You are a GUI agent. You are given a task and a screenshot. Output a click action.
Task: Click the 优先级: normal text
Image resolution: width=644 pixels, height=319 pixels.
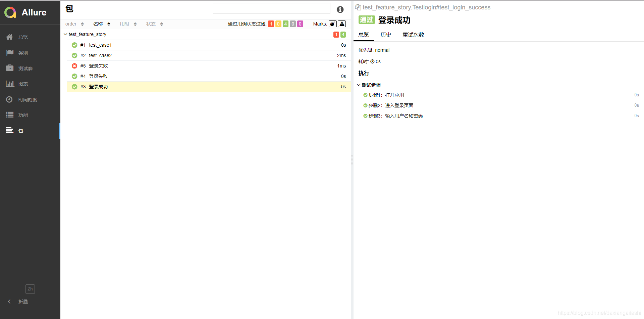click(x=374, y=50)
